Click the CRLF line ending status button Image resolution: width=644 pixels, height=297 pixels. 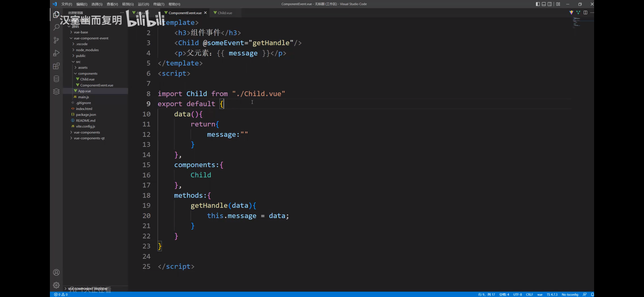click(529, 294)
